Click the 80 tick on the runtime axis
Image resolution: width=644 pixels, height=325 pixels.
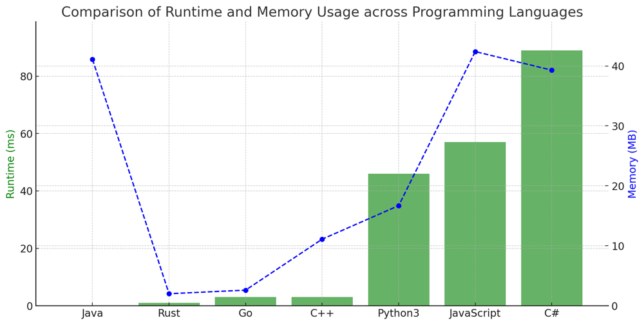point(24,77)
